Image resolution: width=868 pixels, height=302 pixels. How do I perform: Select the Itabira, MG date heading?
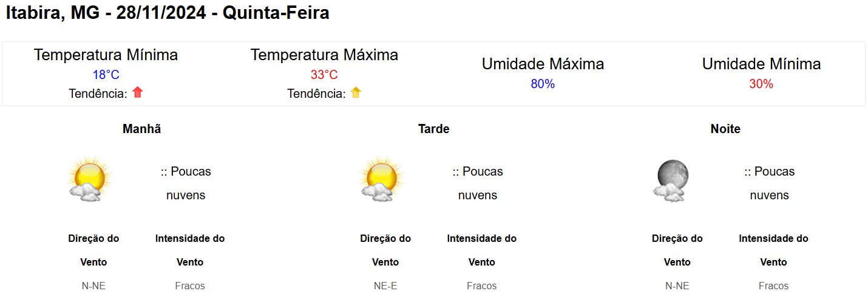(168, 13)
